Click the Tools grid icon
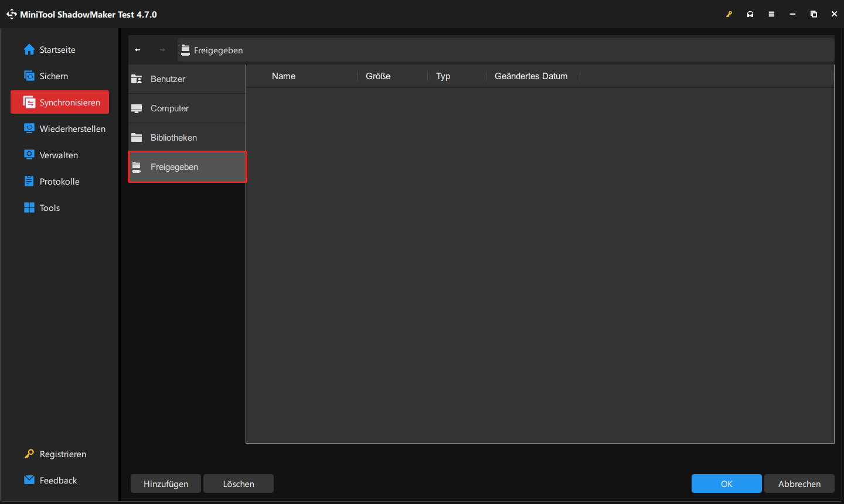Image resolution: width=844 pixels, height=504 pixels. tap(29, 207)
